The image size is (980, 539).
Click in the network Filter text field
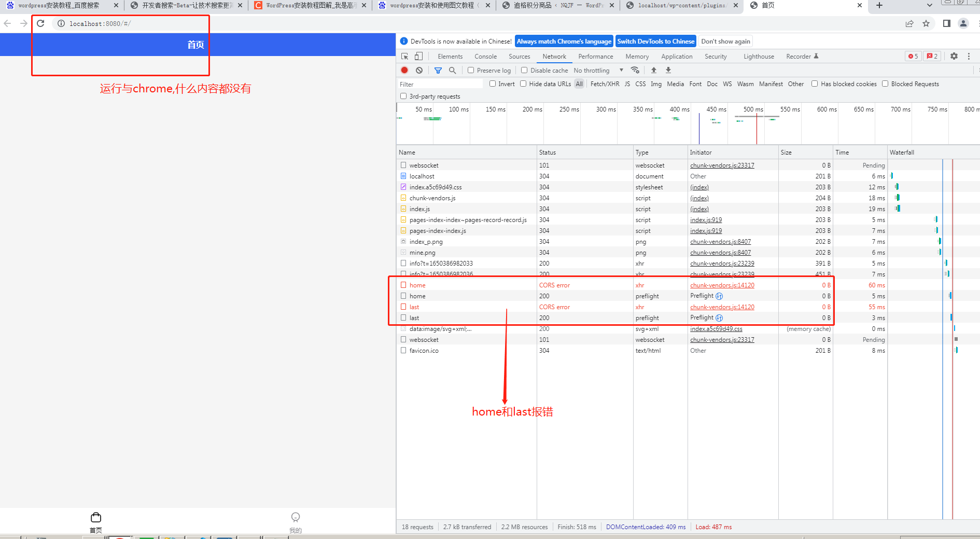point(440,84)
